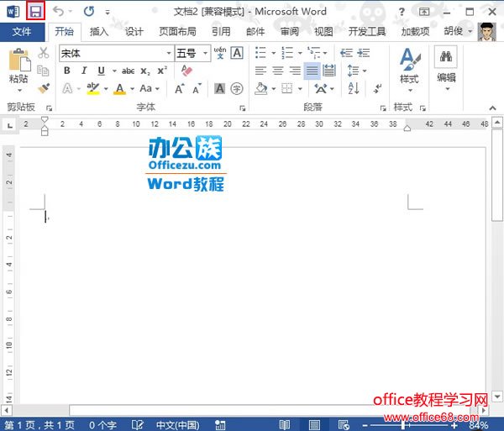The width and height of the screenshot is (504, 431).
Task: Click the yellow text highlight color button
Action: pos(93,88)
